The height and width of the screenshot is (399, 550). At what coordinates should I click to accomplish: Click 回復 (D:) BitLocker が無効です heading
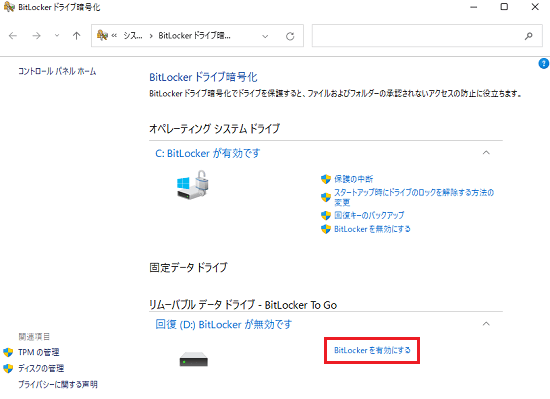(x=223, y=324)
